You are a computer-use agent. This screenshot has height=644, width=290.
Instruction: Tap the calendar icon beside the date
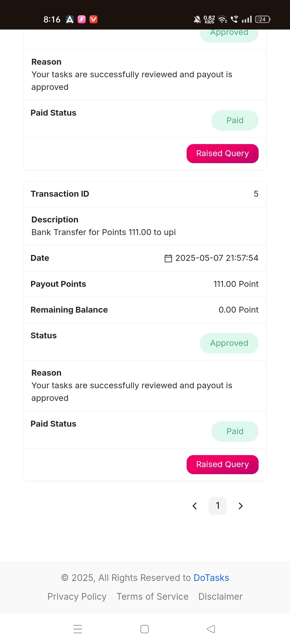(x=168, y=258)
